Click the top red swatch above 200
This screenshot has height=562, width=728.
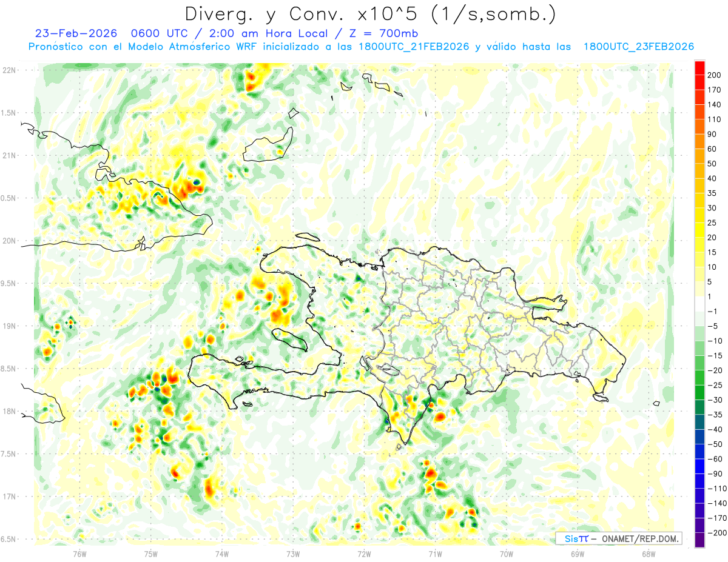(x=699, y=68)
